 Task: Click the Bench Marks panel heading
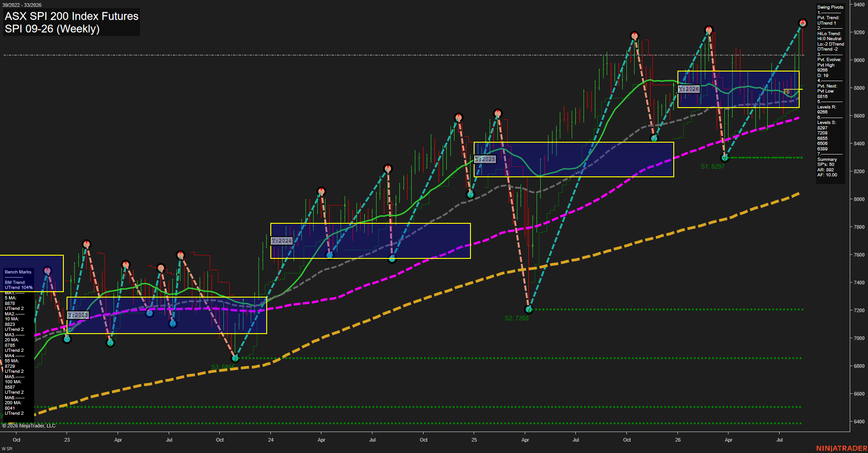(x=18, y=272)
